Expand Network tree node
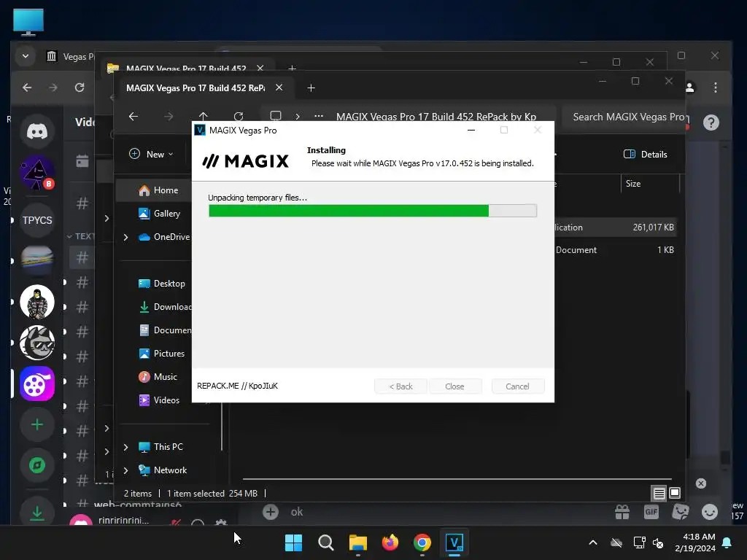Viewport: 747px width, 560px height. click(x=125, y=470)
